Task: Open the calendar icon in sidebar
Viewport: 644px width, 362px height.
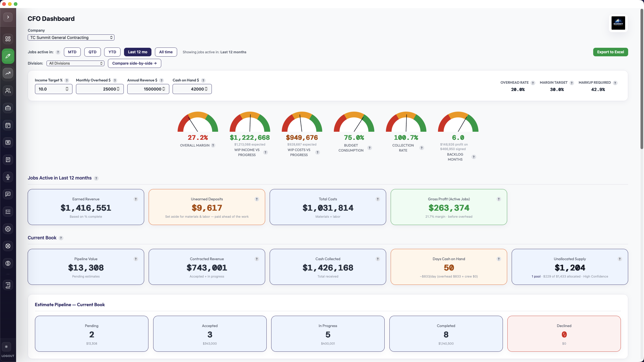Action: [x=8, y=125]
